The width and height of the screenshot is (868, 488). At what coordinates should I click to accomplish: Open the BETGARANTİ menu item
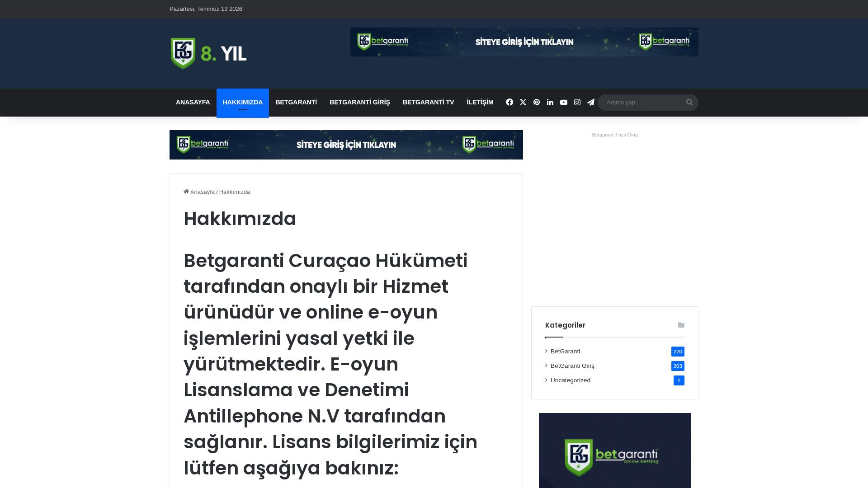tap(296, 103)
